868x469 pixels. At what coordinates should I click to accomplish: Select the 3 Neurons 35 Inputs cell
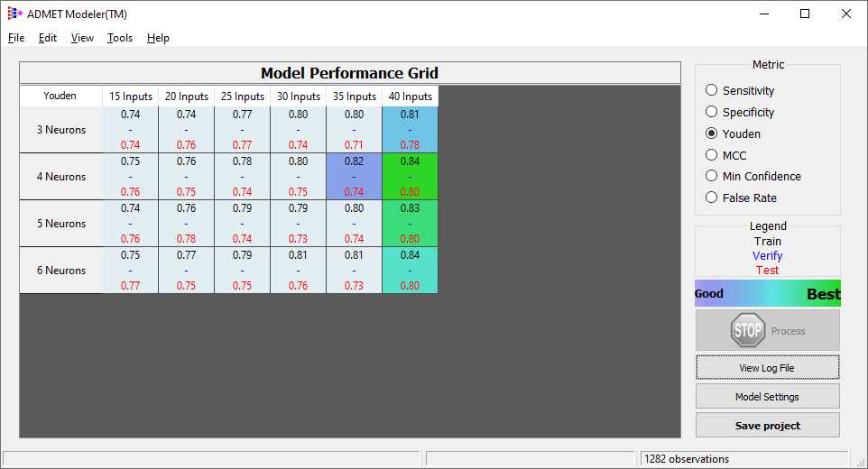point(354,129)
